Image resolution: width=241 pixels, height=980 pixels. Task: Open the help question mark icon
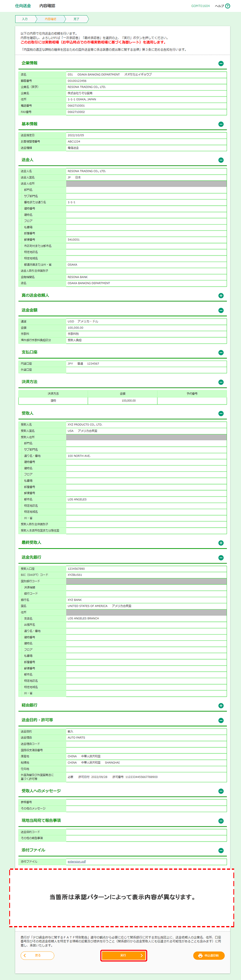click(x=228, y=6)
